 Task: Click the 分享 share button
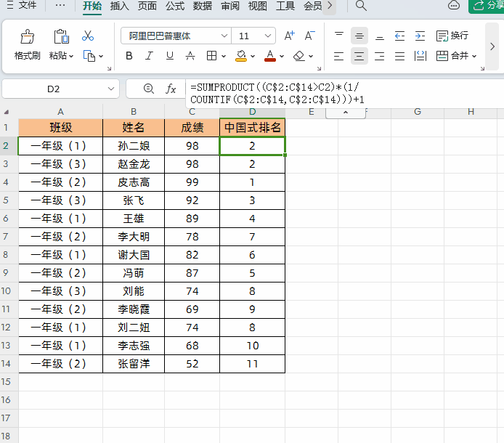click(x=487, y=6)
